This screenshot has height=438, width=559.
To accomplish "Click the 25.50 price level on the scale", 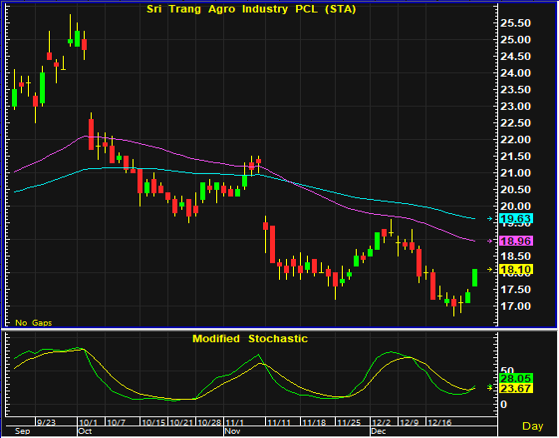I will coord(516,23).
